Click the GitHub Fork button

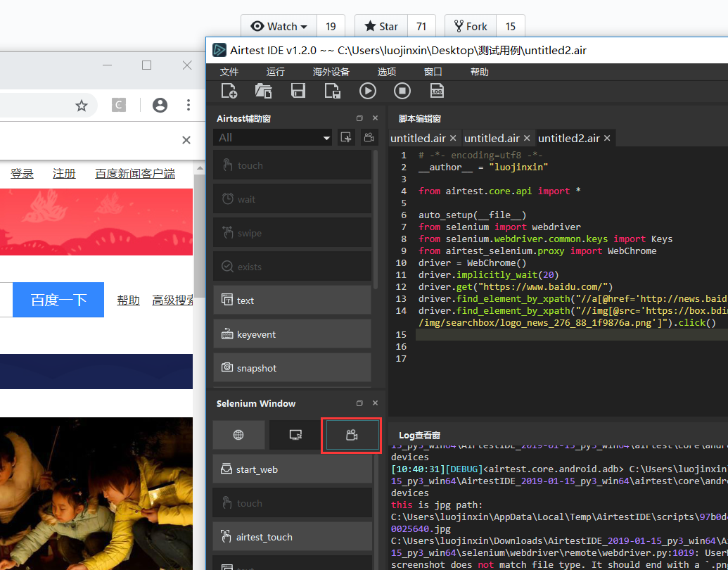[471, 27]
